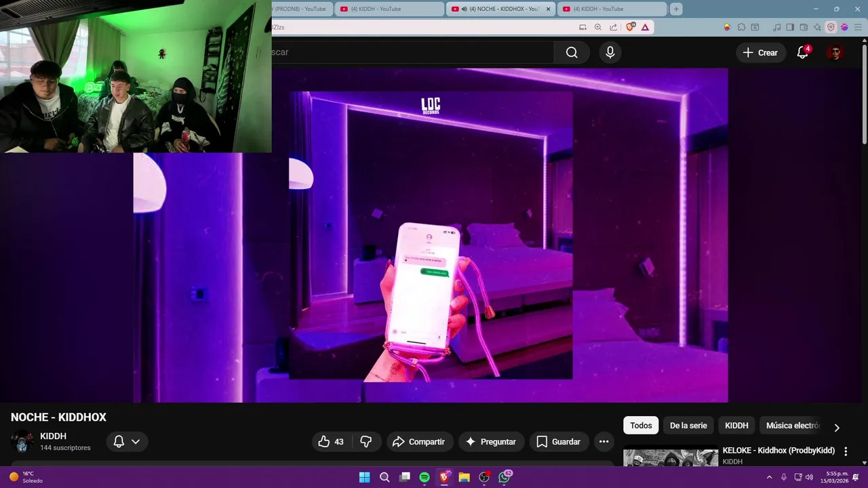This screenshot has width=868, height=488.
Task: Like the video with the thumbs-up
Action: [x=331, y=442]
